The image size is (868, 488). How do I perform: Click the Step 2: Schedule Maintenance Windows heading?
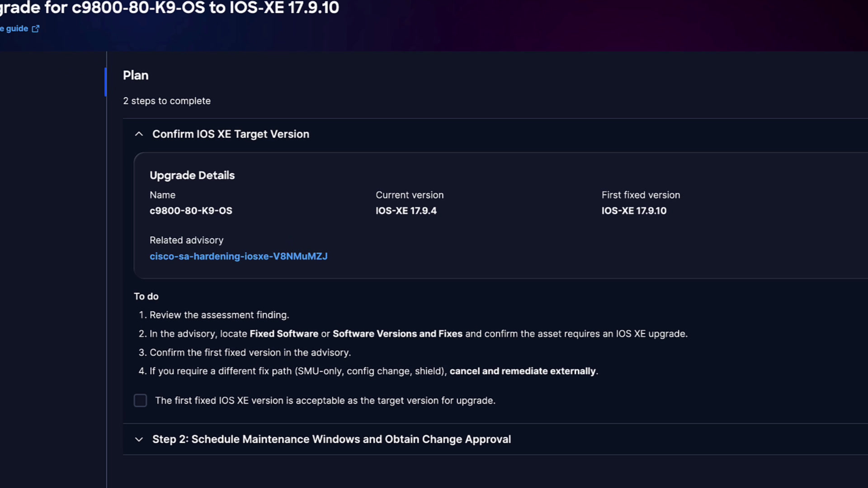[331, 439]
